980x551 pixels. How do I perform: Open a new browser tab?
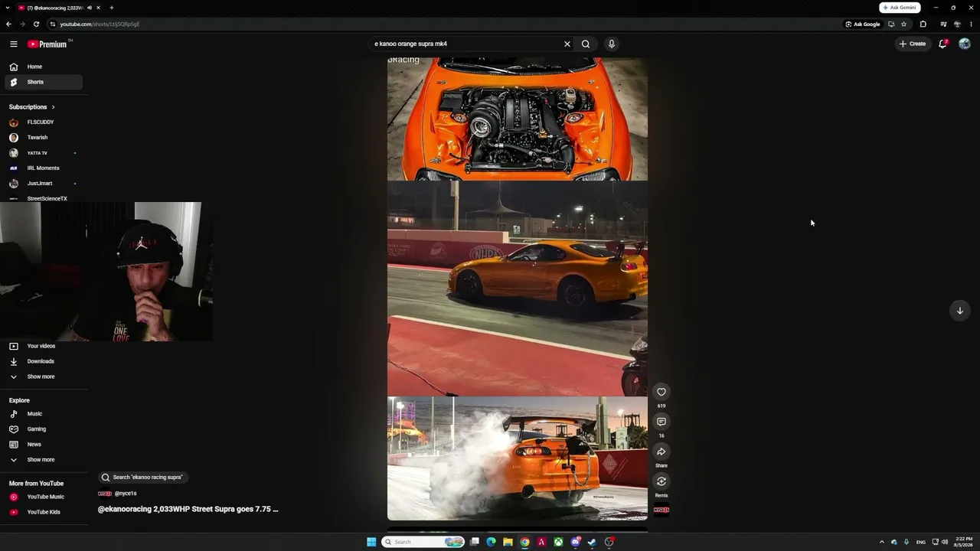tap(111, 8)
